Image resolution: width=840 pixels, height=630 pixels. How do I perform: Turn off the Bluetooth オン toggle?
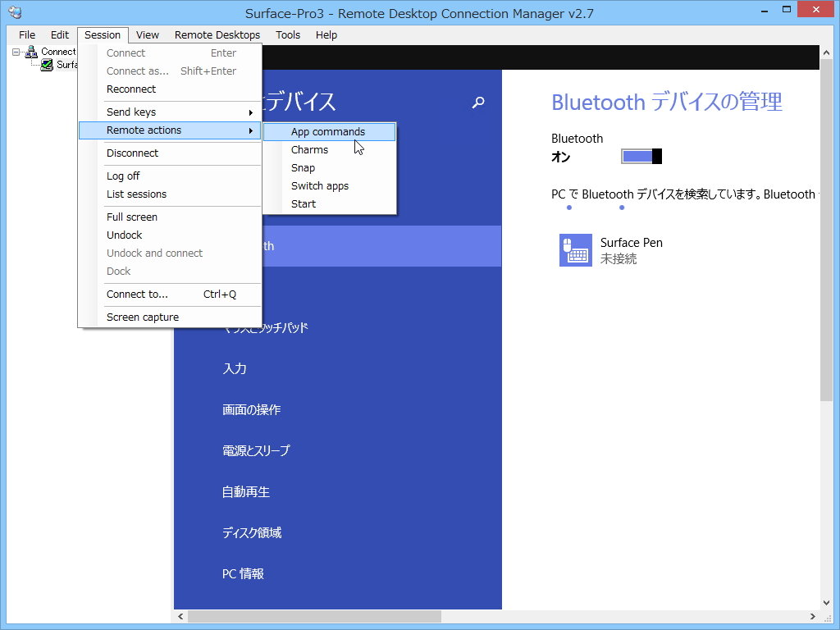[641, 156]
